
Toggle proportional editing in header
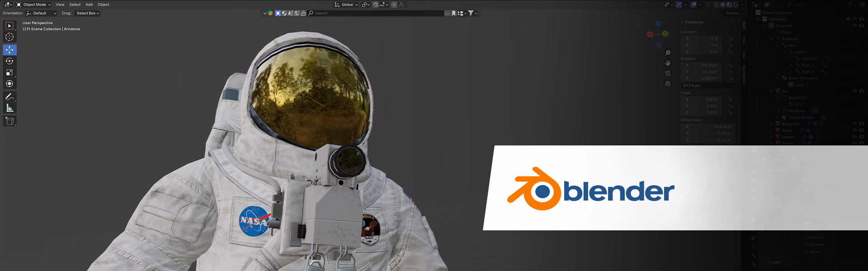(x=394, y=5)
